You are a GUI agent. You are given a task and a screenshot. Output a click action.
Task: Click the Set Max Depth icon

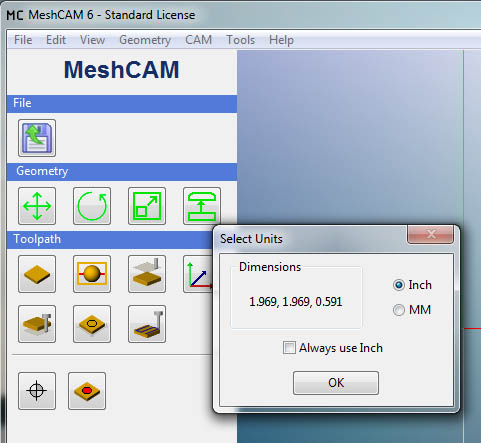tap(147, 274)
